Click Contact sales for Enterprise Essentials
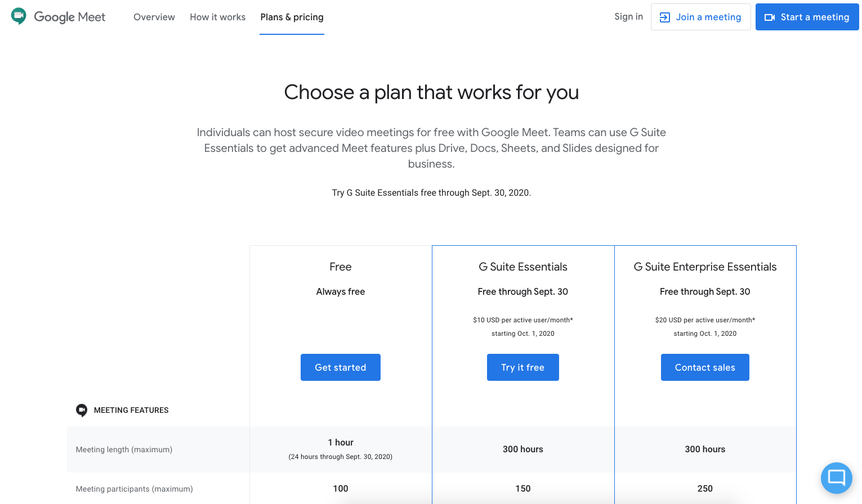 point(705,367)
